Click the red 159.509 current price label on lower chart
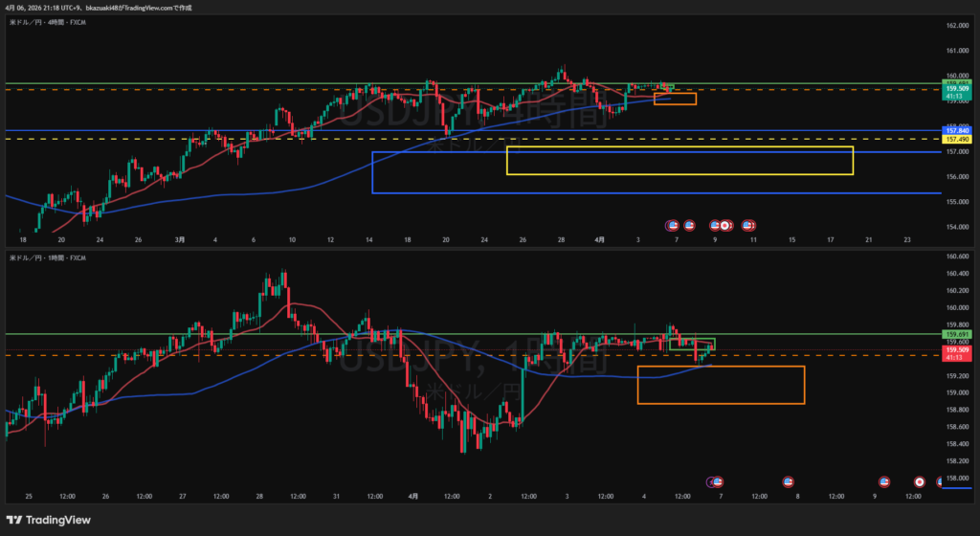The width and height of the screenshot is (980, 536). coord(957,351)
